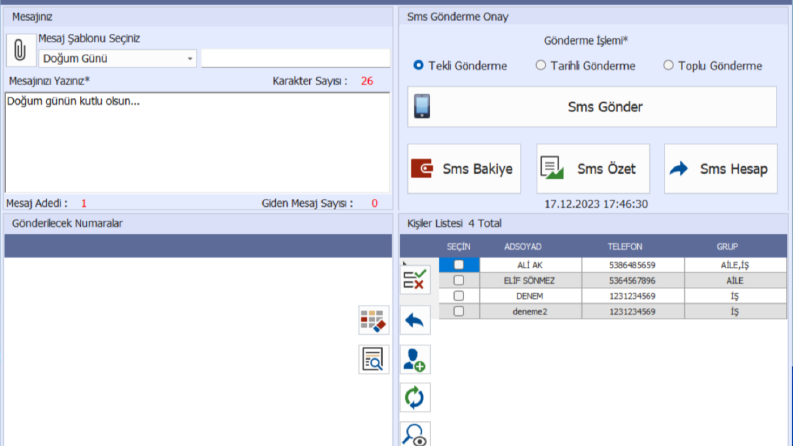Click the SEÇİN column header
Screen dimensions: 793x446
459,247
